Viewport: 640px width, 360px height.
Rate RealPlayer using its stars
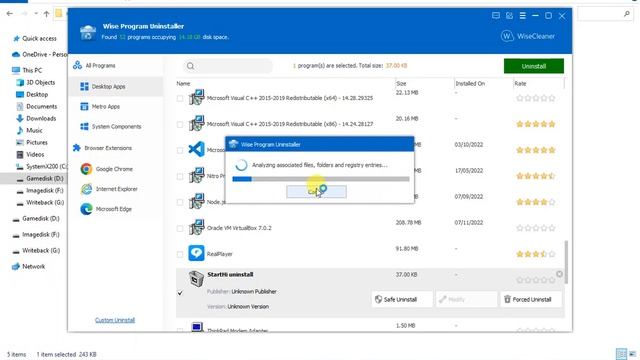point(536,254)
